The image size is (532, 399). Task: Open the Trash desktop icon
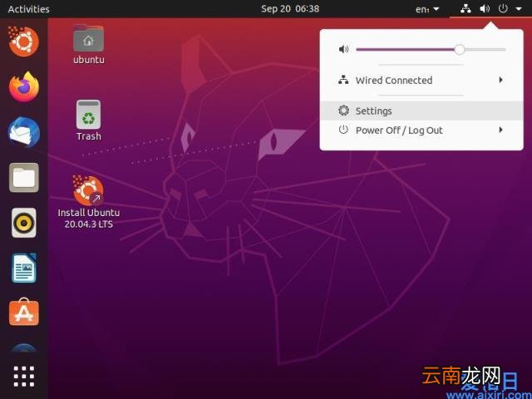point(89,121)
